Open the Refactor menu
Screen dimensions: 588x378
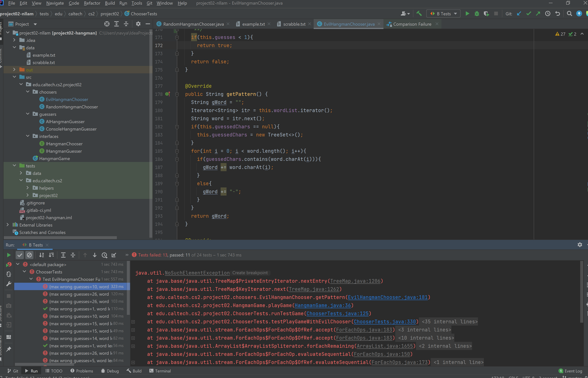click(x=92, y=3)
